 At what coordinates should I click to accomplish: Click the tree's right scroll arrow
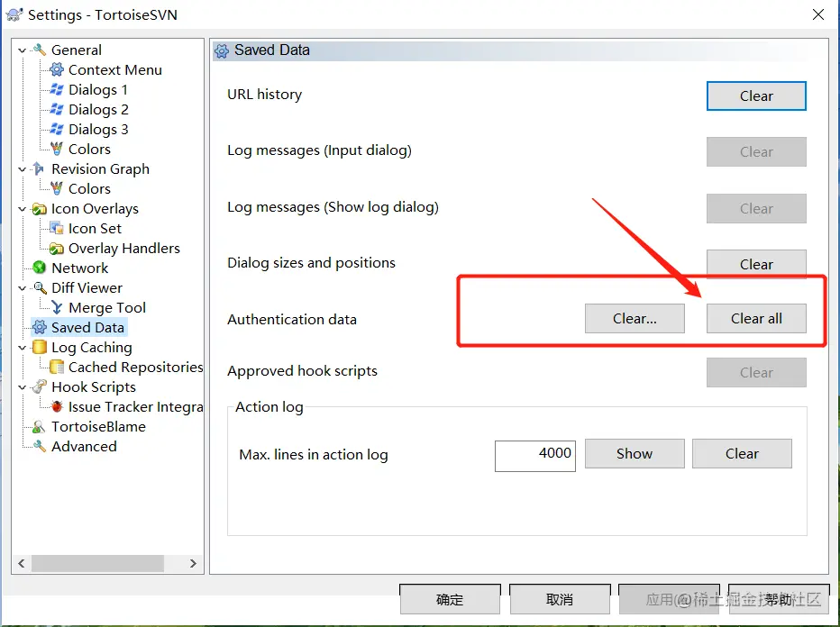tap(194, 563)
